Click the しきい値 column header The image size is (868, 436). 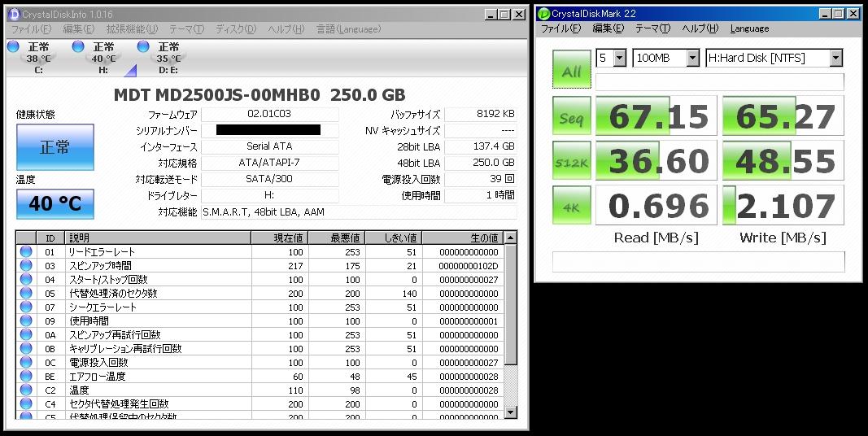click(394, 238)
